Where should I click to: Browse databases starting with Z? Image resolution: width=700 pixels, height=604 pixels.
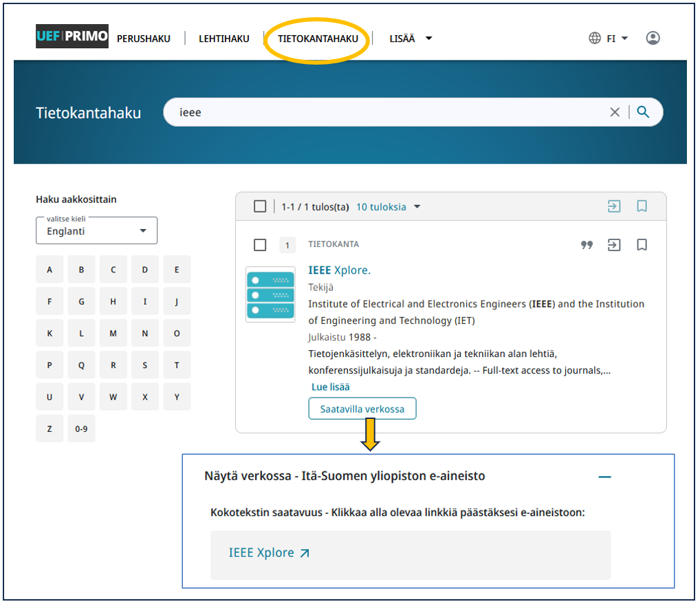pyautogui.click(x=50, y=429)
